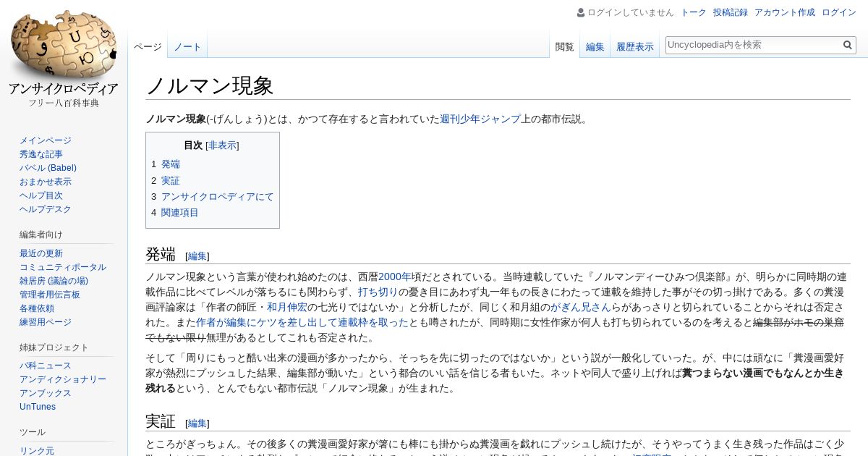Open アンブックス sister project

pos(46,393)
